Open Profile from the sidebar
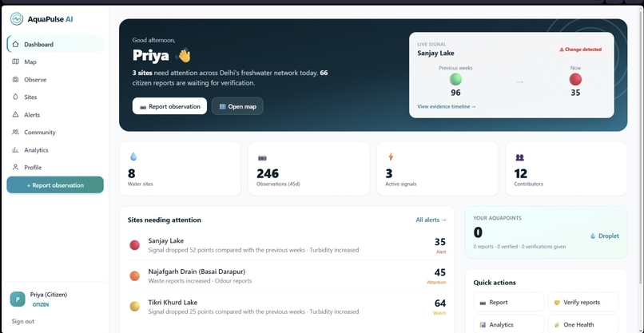644x333 pixels. [55, 168]
